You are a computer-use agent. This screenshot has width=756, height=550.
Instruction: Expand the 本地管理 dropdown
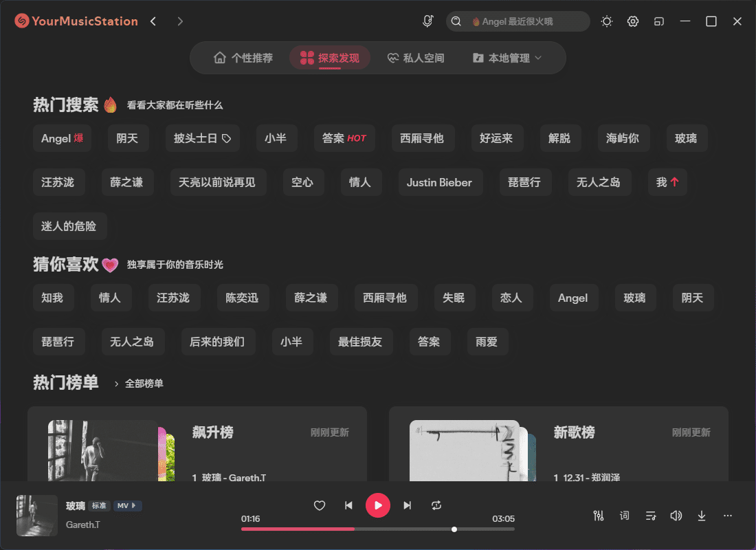coord(507,58)
